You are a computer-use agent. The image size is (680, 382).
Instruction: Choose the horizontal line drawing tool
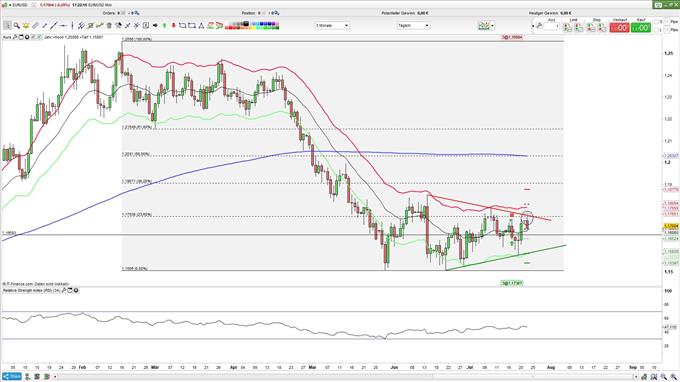pos(63,26)
